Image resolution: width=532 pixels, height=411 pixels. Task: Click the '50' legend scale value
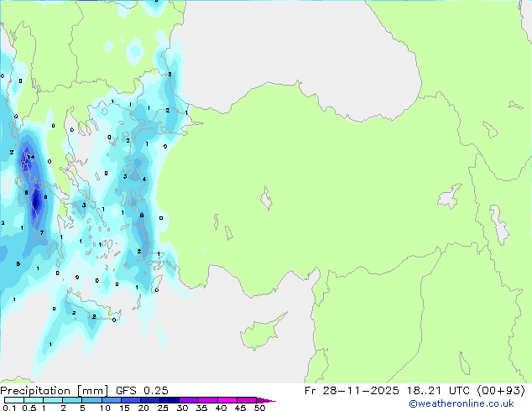[259, 408]
